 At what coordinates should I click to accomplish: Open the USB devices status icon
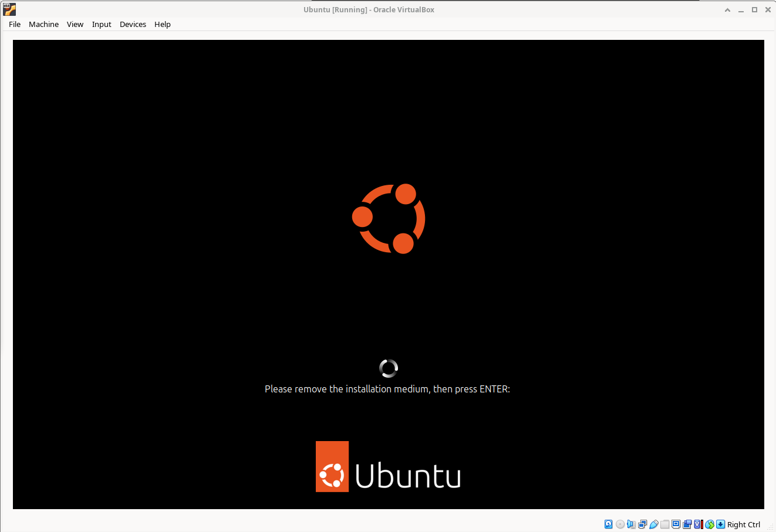click(x=653, y=524)
